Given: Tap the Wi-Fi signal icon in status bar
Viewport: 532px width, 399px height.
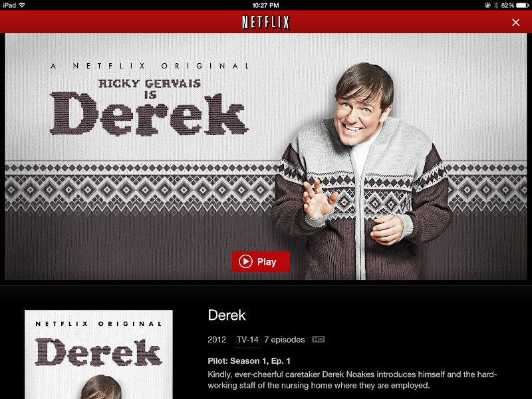Looking at the screenshot, I should (22, 5).
